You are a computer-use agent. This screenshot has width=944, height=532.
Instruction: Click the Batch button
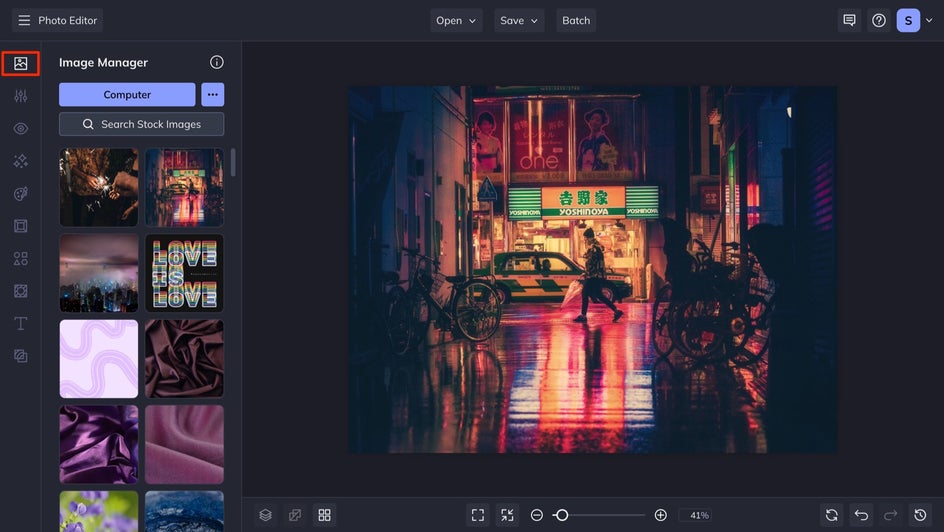pyautogui.click(x=576, y=20)
